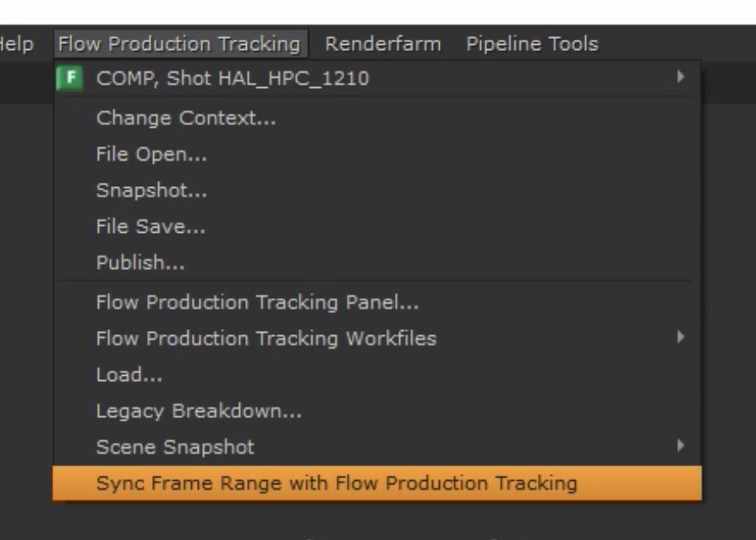
Task: Choose File Save... in the menu
Action: click(151, 227)
